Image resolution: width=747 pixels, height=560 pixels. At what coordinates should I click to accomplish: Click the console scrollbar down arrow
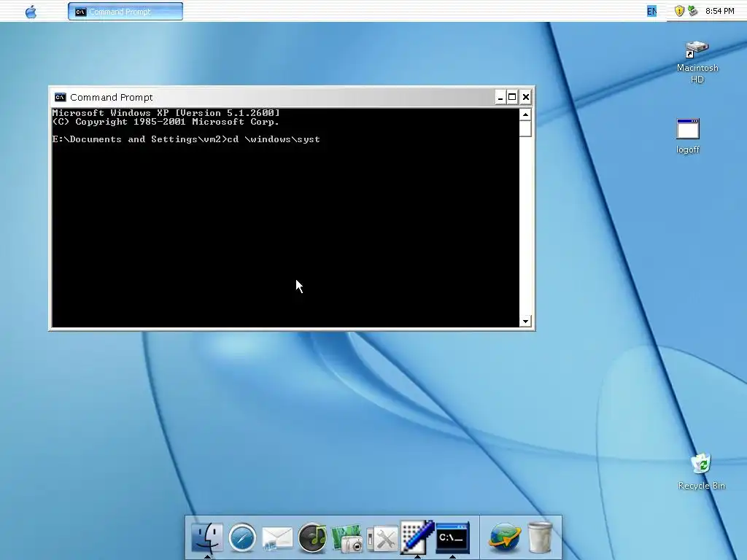pyautogui.click(x=525, y=322)
